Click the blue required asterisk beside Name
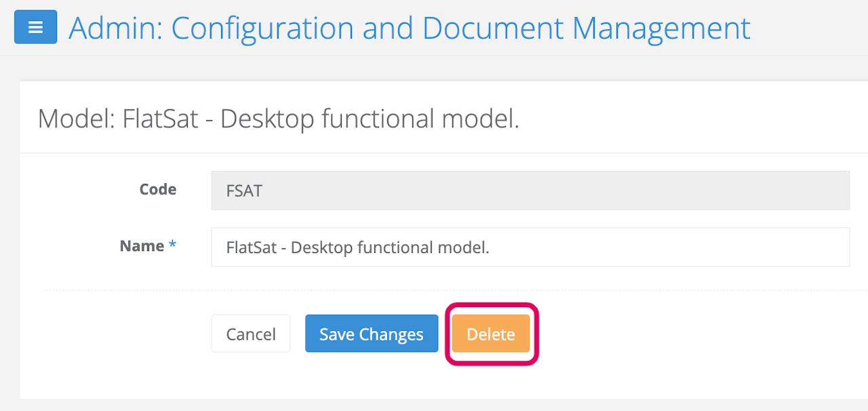 coord(172,246)
